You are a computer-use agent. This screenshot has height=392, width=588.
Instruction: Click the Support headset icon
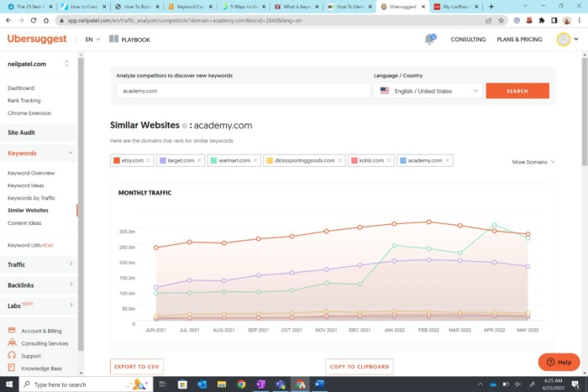12,355
